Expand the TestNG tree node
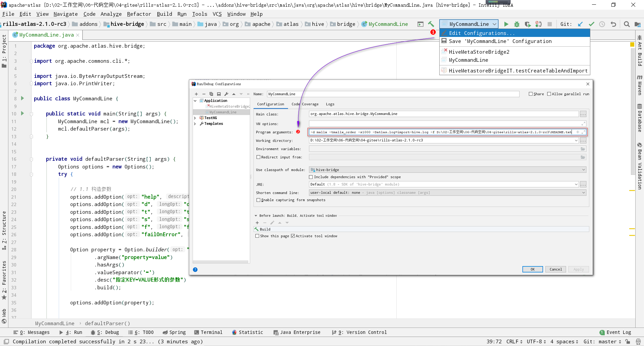This screenshot has width=644, height=346. coord(195,118)
